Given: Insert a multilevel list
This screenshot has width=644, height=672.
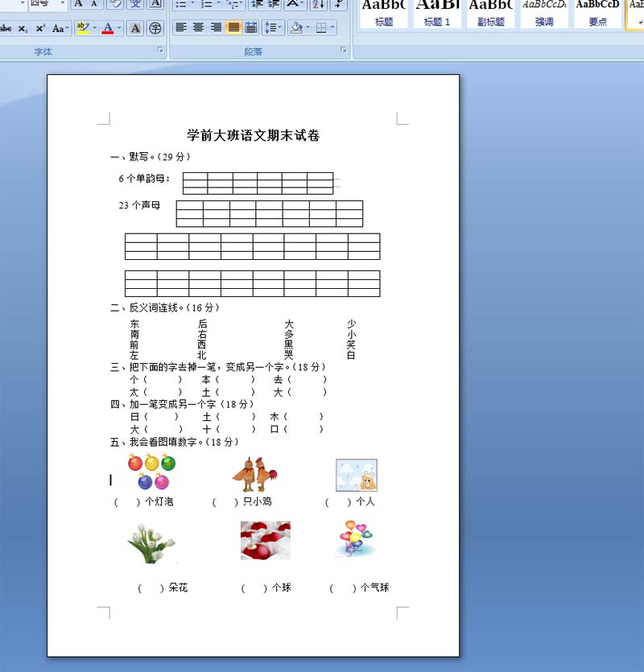Looking at the screenshot, I should point(234,4).
